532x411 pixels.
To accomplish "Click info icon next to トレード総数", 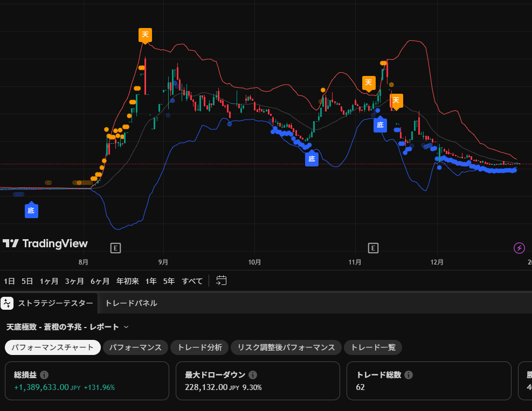I will pos(409,375).
